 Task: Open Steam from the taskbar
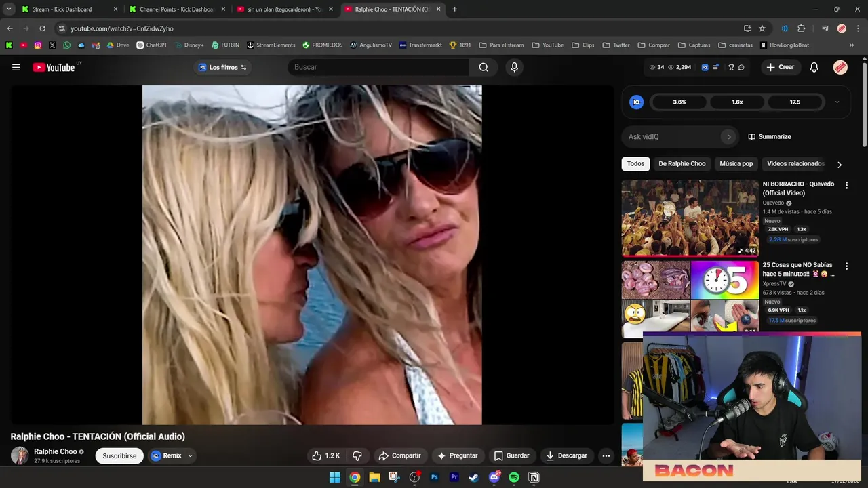coord(474,477)
